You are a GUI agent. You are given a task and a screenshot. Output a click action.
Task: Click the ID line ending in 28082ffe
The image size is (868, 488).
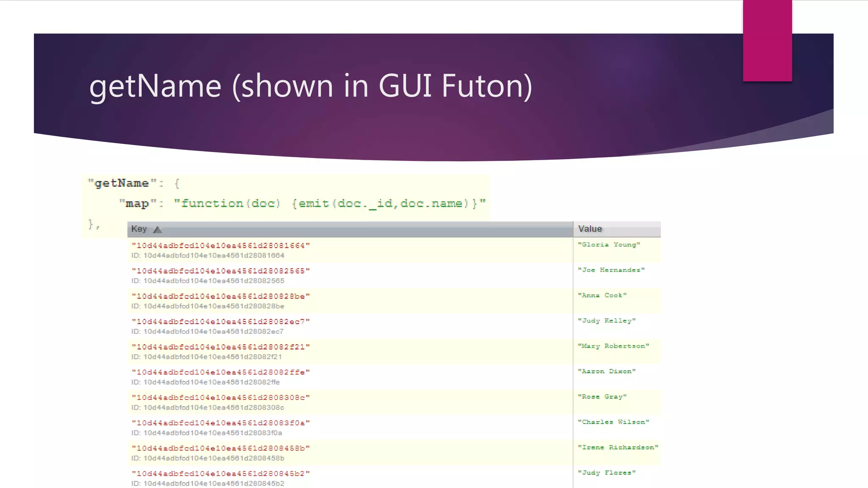point(206,382)
